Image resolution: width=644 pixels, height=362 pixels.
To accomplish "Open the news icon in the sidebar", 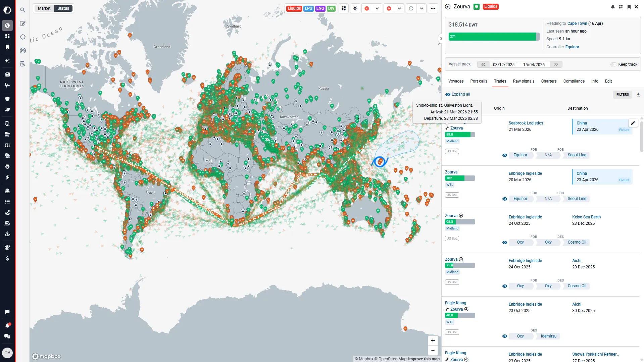I will [7, 74].
